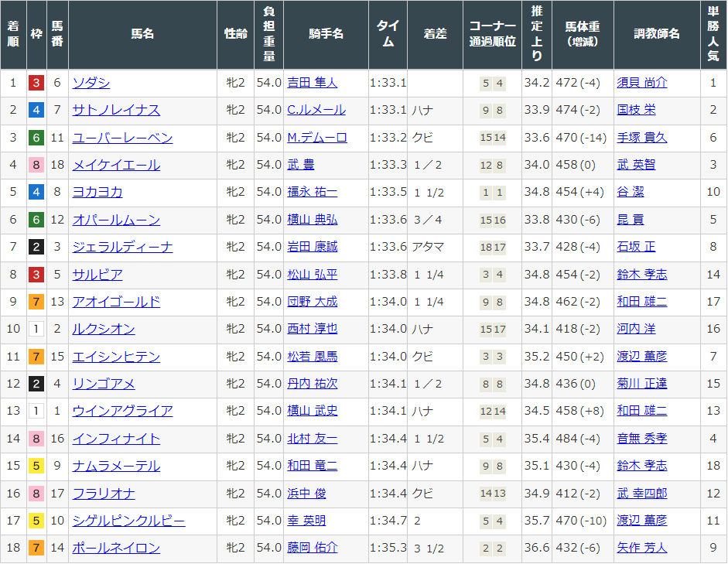This screenshot has height=564, width=728.
Task: Open trainer link 矢作 芳人
Action: click(641, 549)
